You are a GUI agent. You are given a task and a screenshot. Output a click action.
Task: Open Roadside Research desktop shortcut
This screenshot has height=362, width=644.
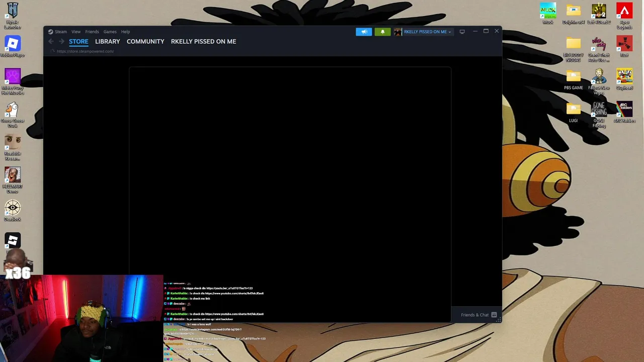[13, 148]
